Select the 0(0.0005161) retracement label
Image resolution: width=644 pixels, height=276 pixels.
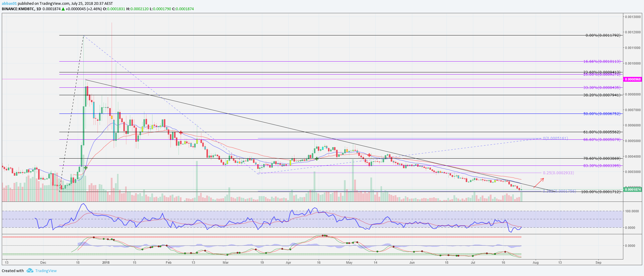(555, 138)
